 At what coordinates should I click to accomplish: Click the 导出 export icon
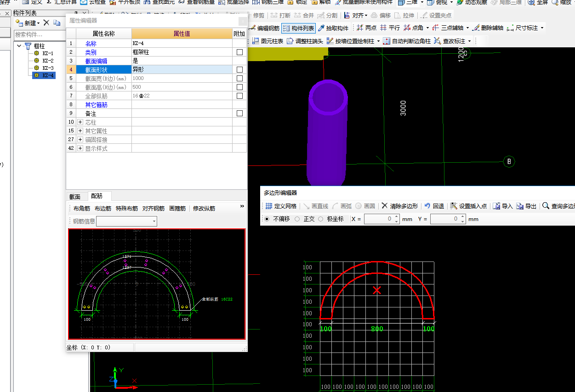pyautogui.click(x=526, y=206)
